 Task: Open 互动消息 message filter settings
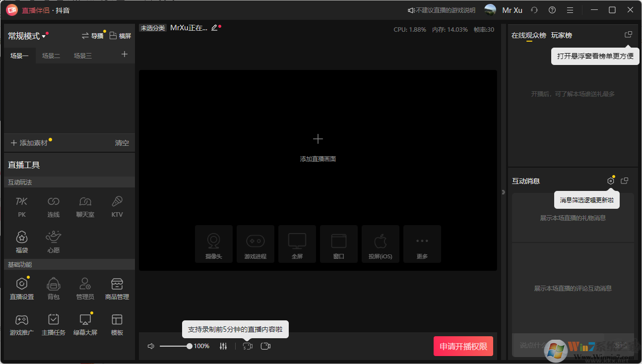(611, 181)
